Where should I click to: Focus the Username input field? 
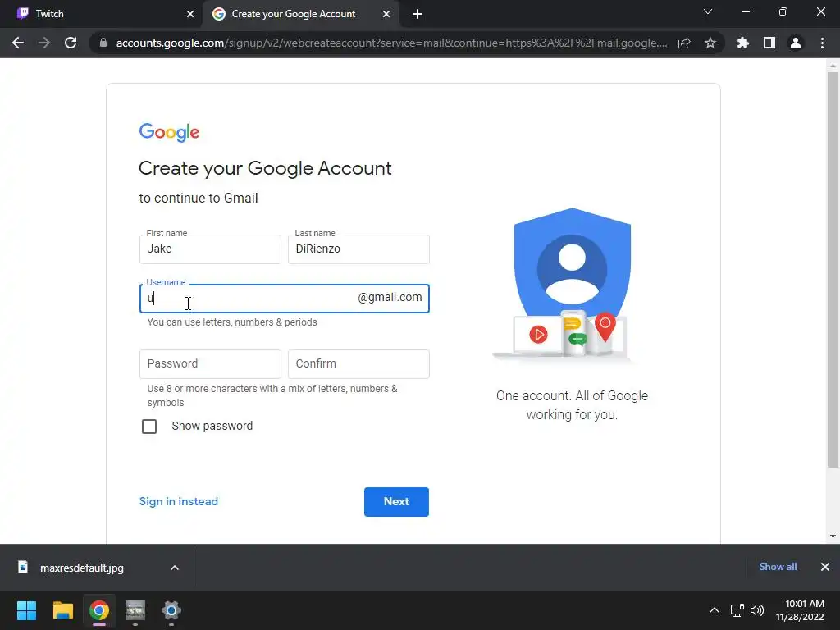[284, 299]
